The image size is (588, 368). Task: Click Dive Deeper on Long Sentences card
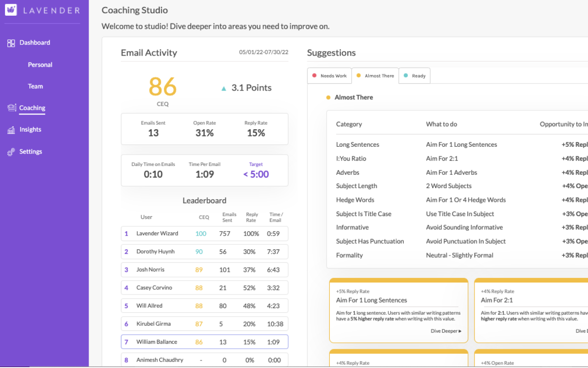[x=446, y=331]
